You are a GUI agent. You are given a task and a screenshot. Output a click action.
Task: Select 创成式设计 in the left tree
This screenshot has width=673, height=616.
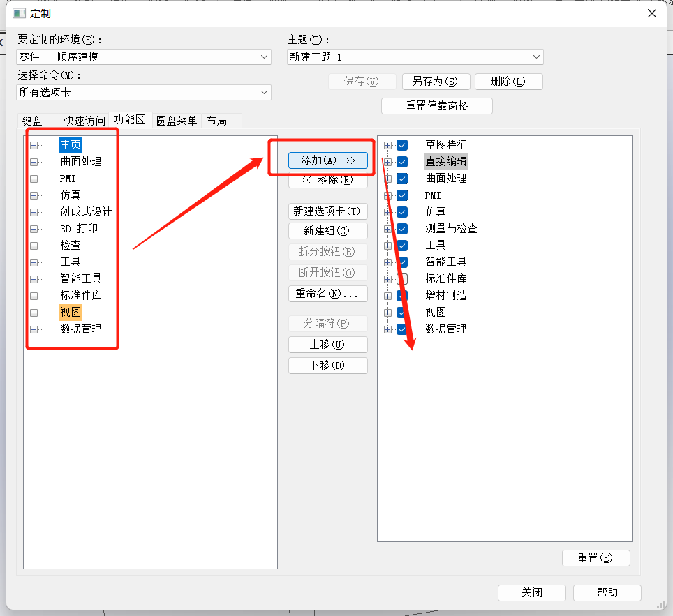click(86, 212)
